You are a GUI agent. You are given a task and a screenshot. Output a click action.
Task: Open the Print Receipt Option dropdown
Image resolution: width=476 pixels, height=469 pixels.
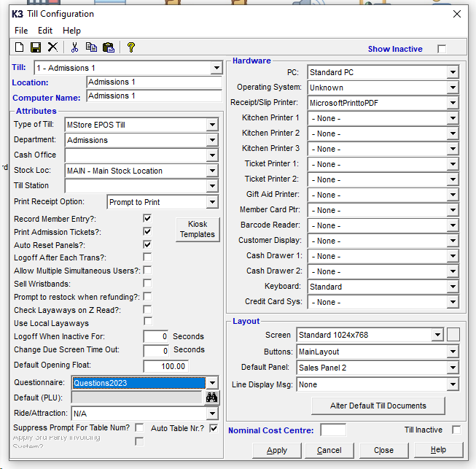[212, 202]
